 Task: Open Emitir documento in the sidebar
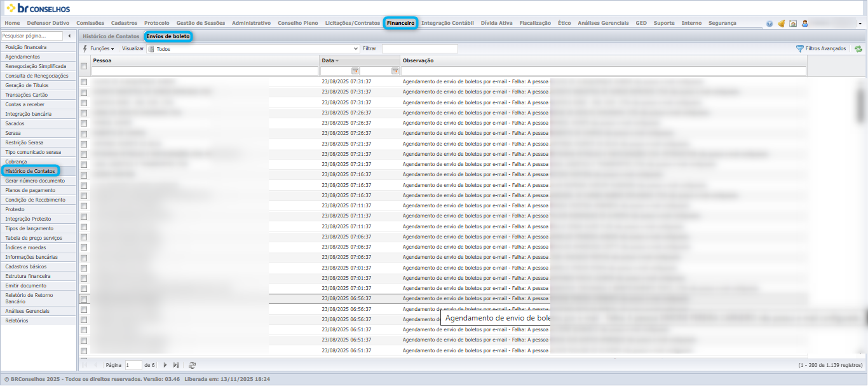(38, 286)
